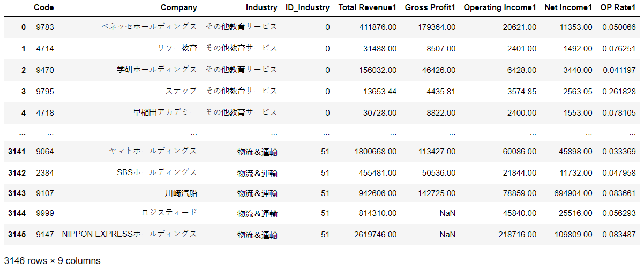The height and width of the screenshot is (270, 644).
Task: Click row index 3145
Action: pyautogui.click(x=17, y=234)
